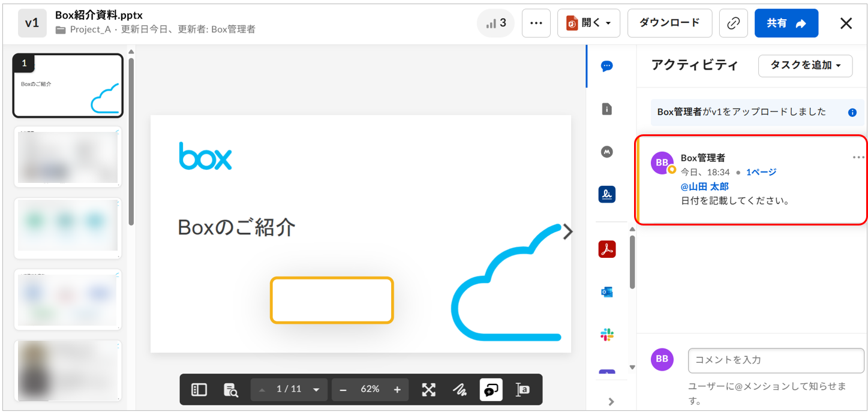Open the activity comments sidebar tab
868x412 pixels.
point(606,66)
